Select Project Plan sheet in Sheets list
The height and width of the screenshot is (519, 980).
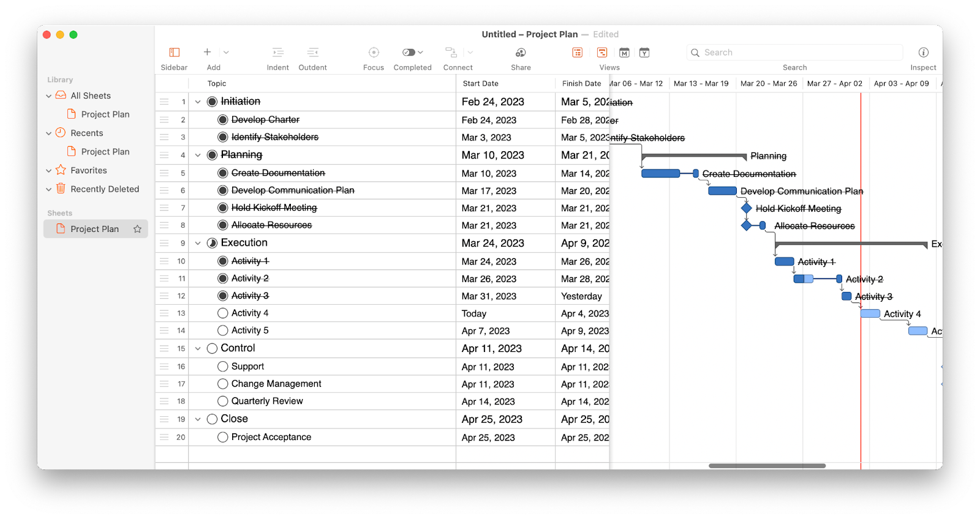click(x=96, y=229)
